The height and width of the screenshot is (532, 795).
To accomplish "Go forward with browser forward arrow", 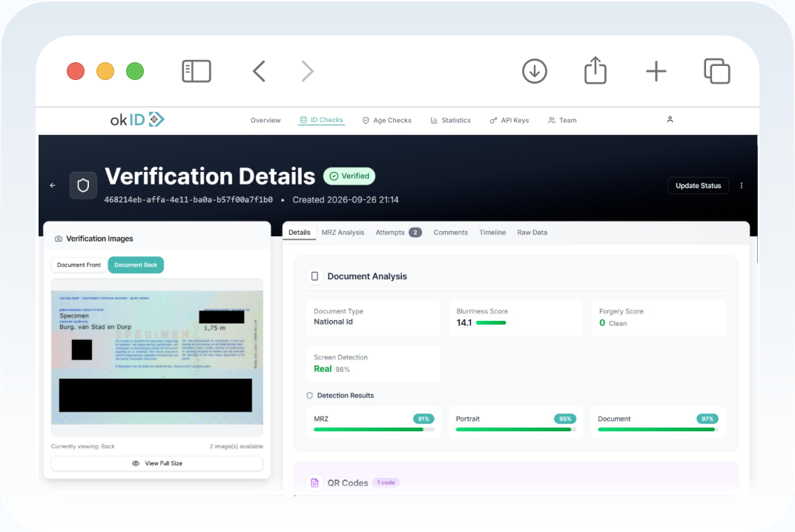I will [307, 71].
